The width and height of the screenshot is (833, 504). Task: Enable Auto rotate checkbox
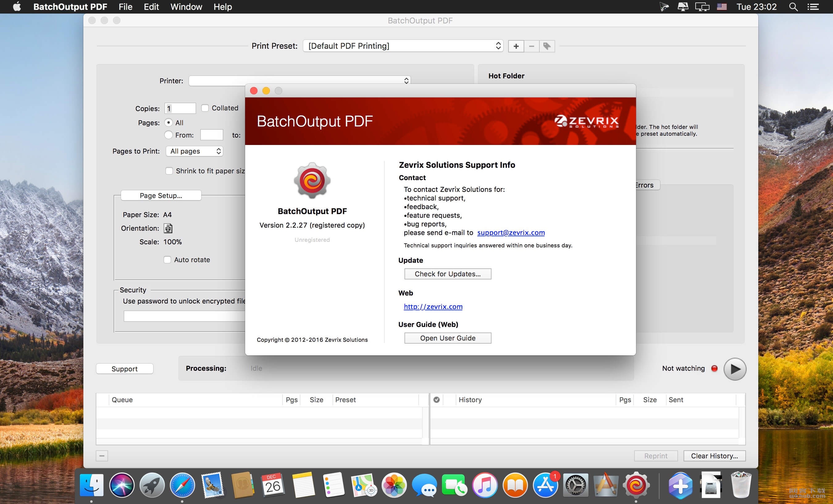click(x=167, y=259)
